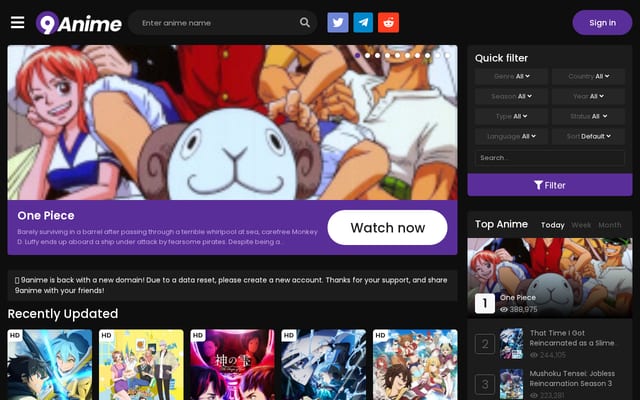
Task: Open second Recently Updated yellow poster
Action: coord(141,365)
